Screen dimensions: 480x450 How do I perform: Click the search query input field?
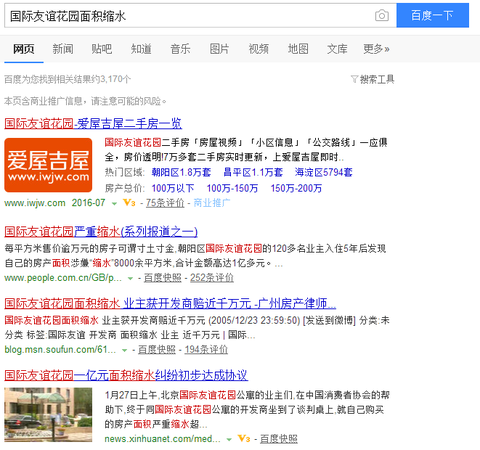pos(190,16)
